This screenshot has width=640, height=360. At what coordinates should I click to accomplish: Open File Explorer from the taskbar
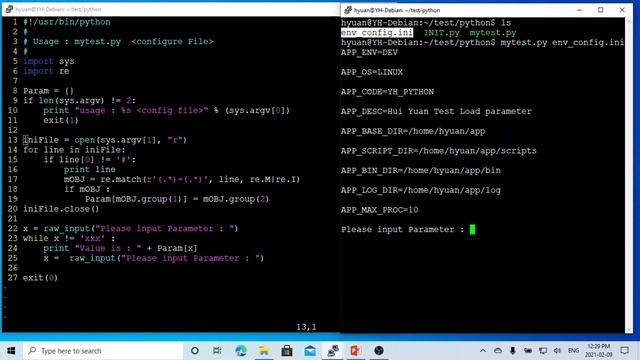(264, 351)
